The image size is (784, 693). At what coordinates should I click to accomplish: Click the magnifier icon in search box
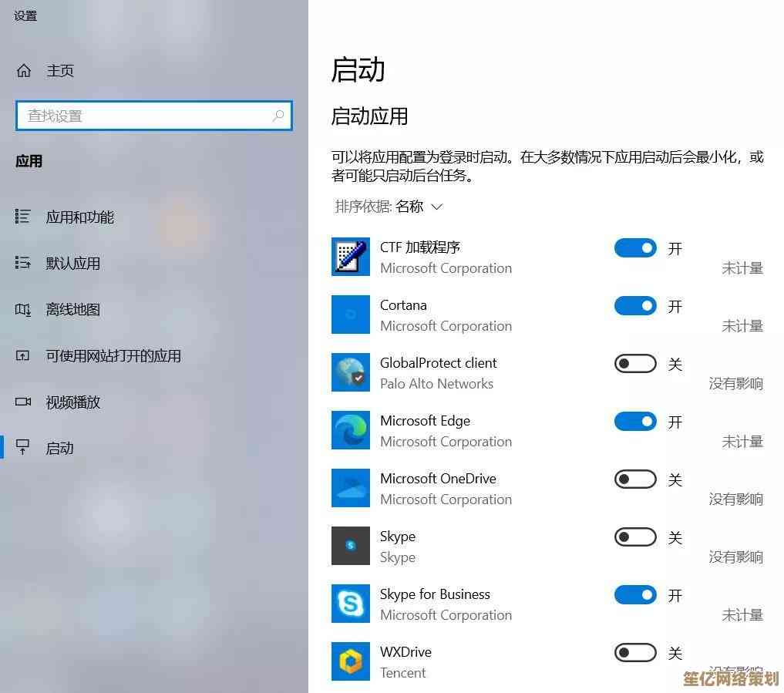click(278, 116)
